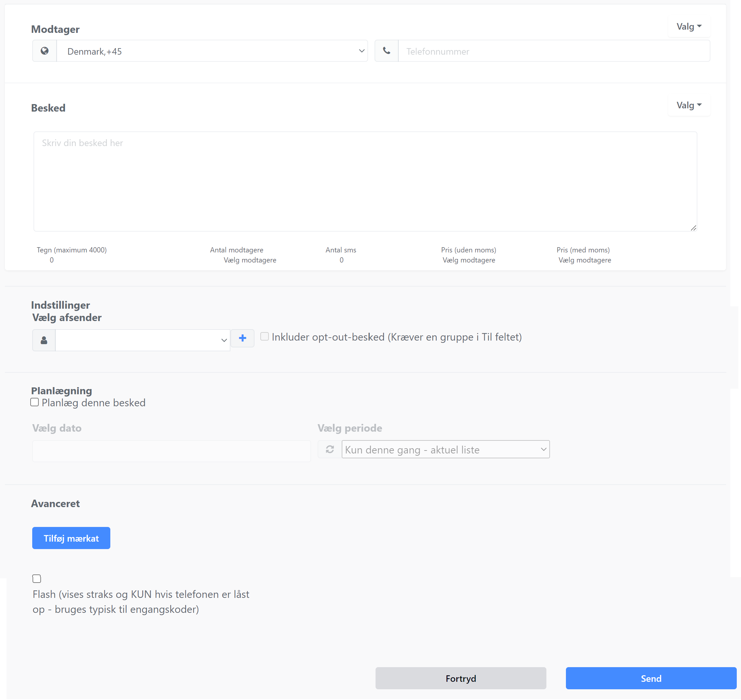Open the Valg menu in Besked section

[689, 105]
